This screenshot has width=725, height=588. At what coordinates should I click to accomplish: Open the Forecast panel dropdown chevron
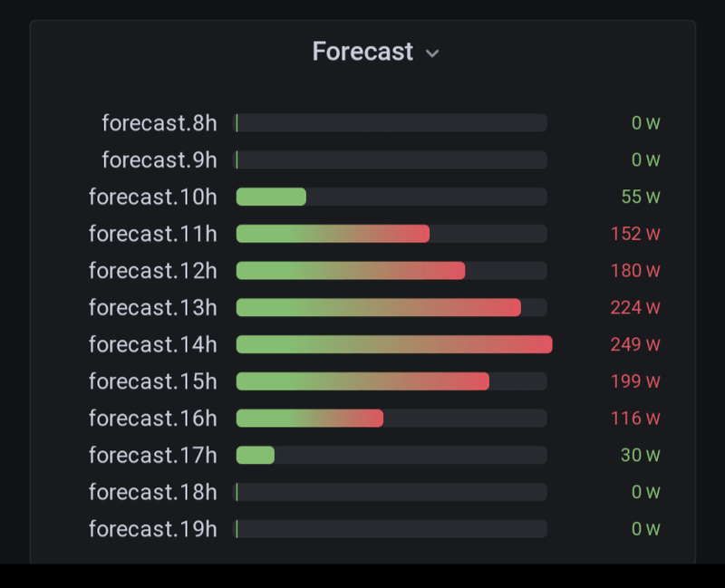tap(432, 53)
